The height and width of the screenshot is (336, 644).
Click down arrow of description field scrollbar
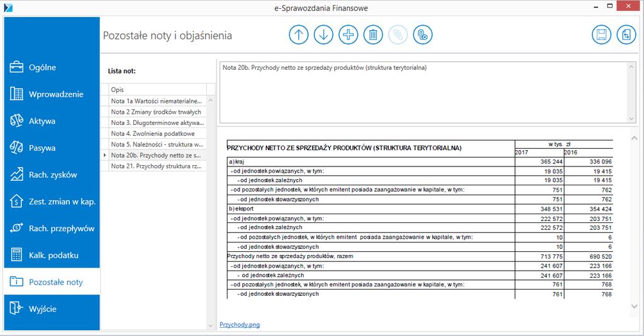pos(631,119)
